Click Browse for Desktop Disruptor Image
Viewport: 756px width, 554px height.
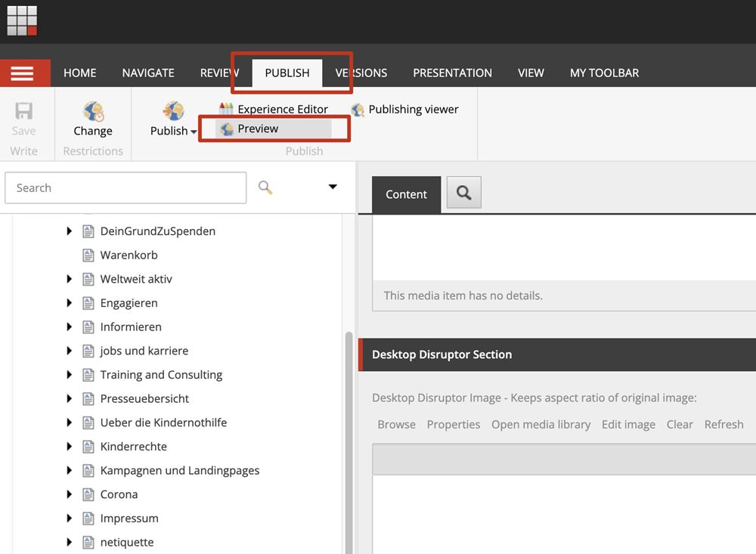pos(396,425)
